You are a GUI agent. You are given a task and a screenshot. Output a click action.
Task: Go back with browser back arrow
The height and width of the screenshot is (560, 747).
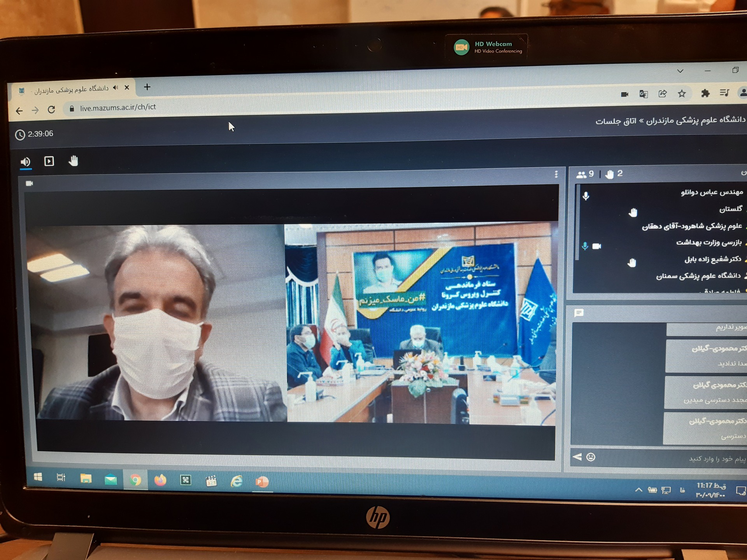click(19, 111)
